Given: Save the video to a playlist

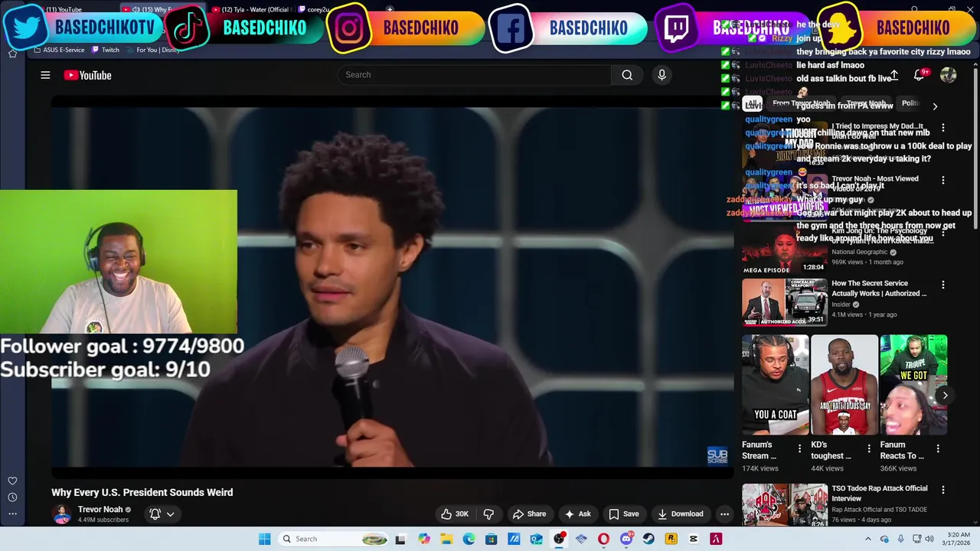Looking at the screenshot, I should 623,514.
